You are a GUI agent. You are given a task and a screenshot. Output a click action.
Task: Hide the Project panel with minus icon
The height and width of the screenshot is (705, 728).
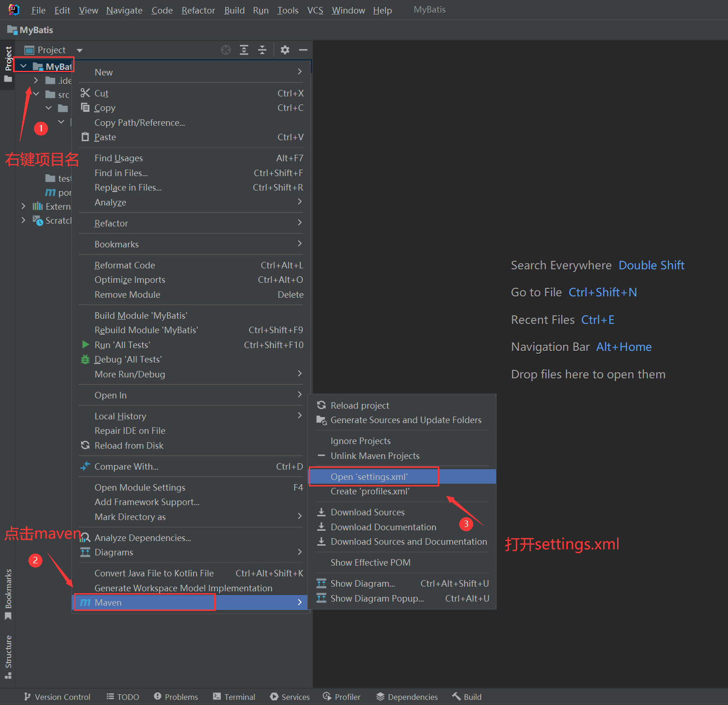coord(303,50)
